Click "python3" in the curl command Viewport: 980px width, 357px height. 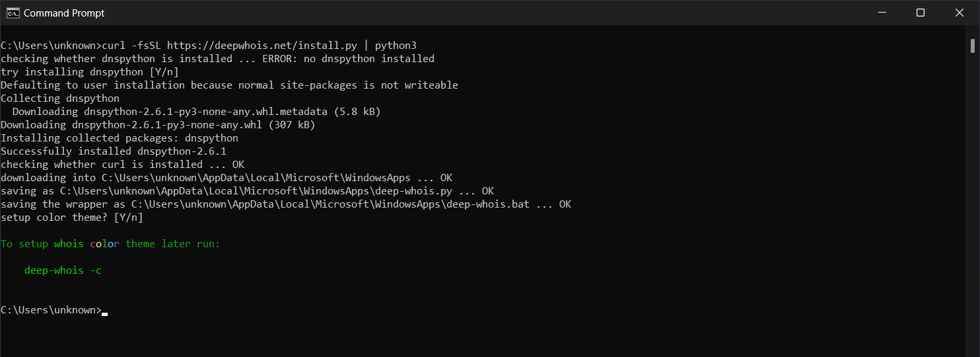pyautogui.click(x=396, y=46)
